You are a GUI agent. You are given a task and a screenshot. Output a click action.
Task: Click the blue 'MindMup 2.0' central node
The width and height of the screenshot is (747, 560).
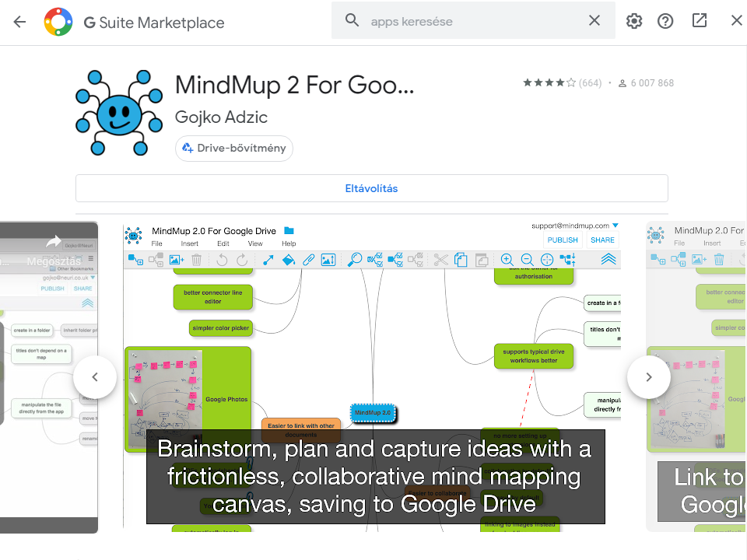(373, 413)
